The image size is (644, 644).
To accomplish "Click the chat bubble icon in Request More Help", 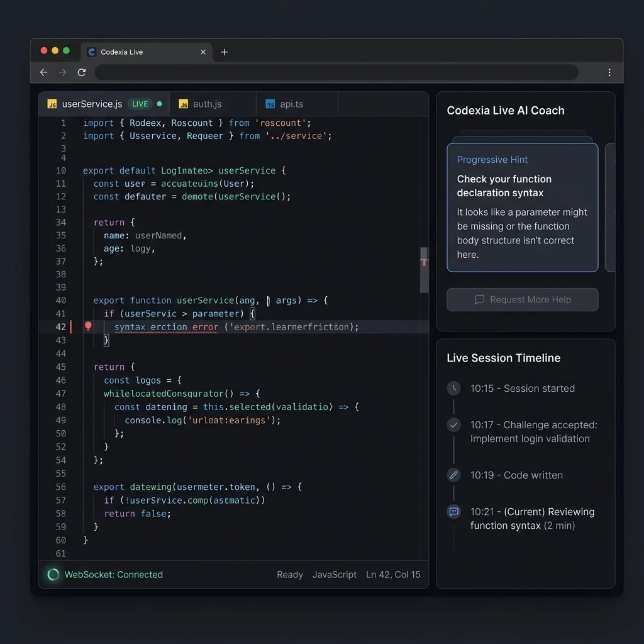I will point(479,299).
